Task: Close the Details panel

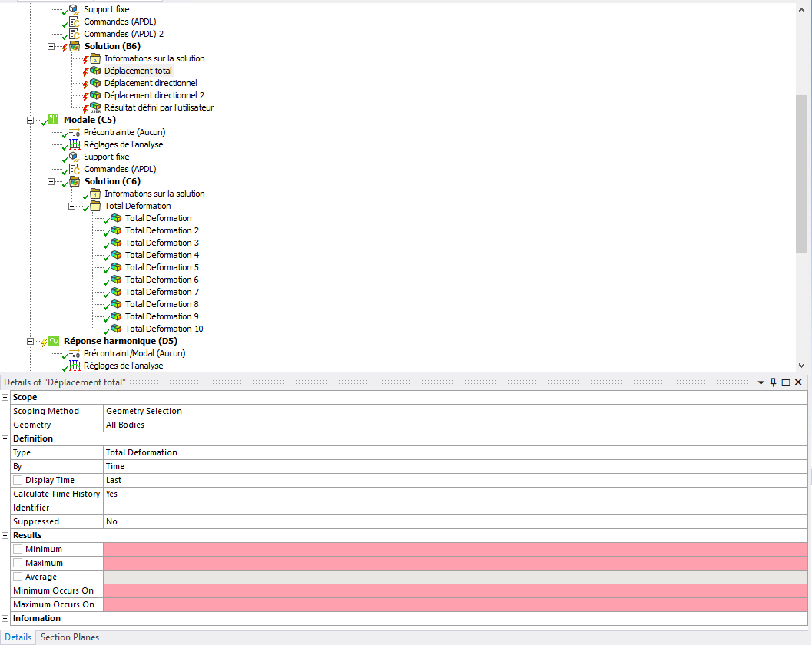Action: pyautogui.click(x=798, y=382)
